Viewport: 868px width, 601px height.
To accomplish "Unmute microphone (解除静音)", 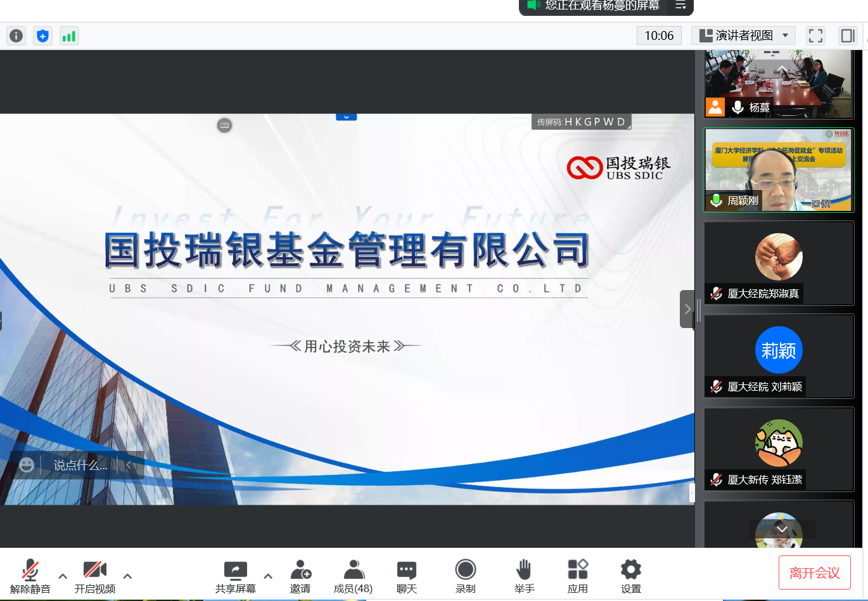I will (30, 576).
